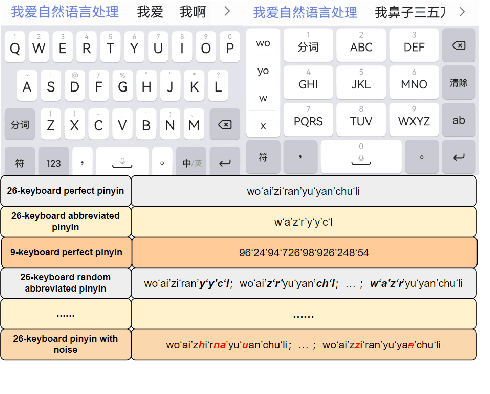Tap the Z key

click(x=51, y=124)
